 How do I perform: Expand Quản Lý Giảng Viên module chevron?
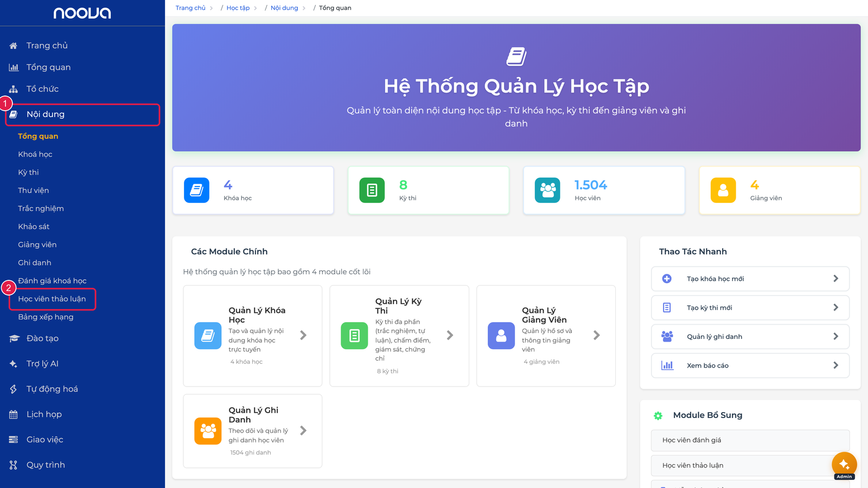tap(596, 336)
